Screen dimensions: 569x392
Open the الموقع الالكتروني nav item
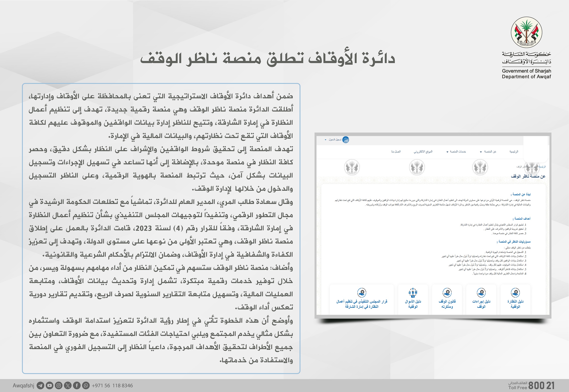tap(423, 151)
